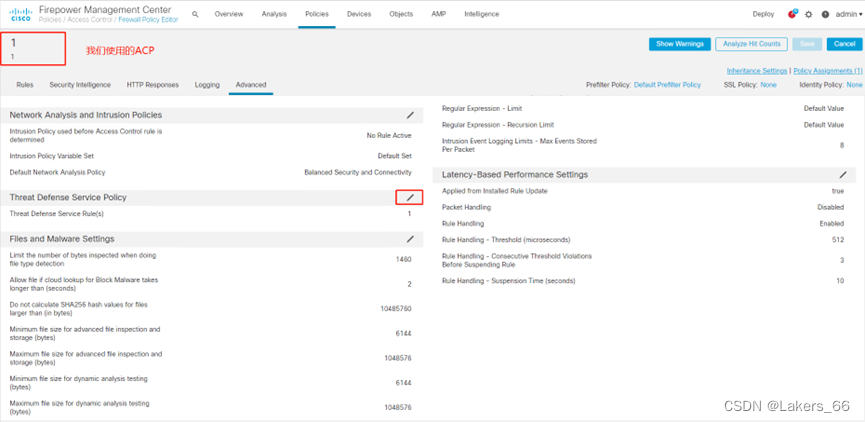Click the Latency-Based Performance Settings heading
This screenshot has height=422, width=865.
tap(515, 175)
